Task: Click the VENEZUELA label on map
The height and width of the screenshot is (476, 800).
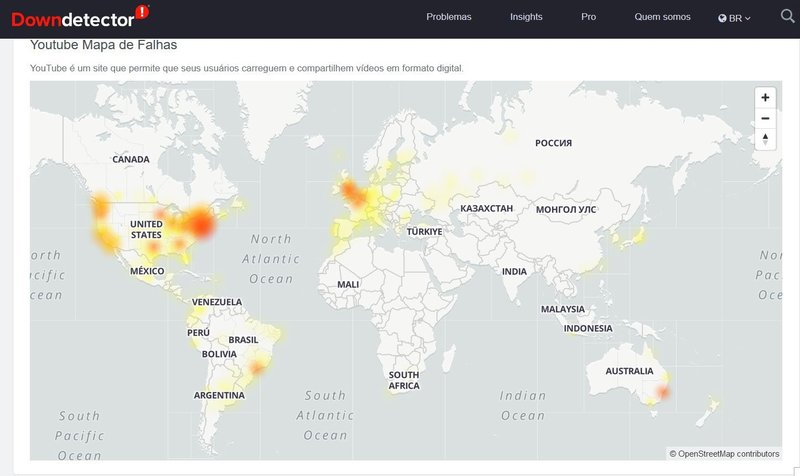Action: pos(217,302)
